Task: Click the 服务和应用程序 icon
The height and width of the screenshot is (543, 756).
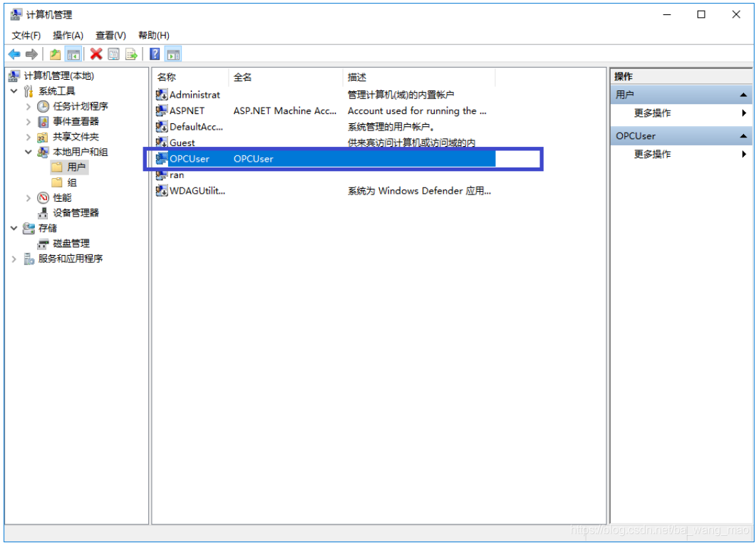Action: [29, 259]
